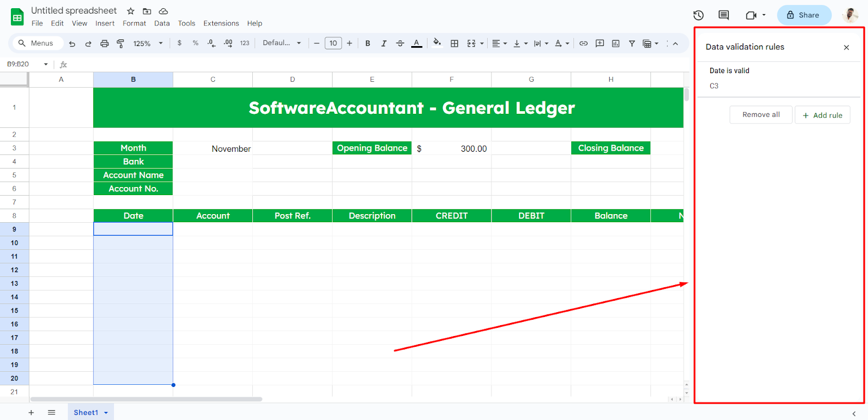
Task: Open the Format menu
Action: tap(134, 23)
